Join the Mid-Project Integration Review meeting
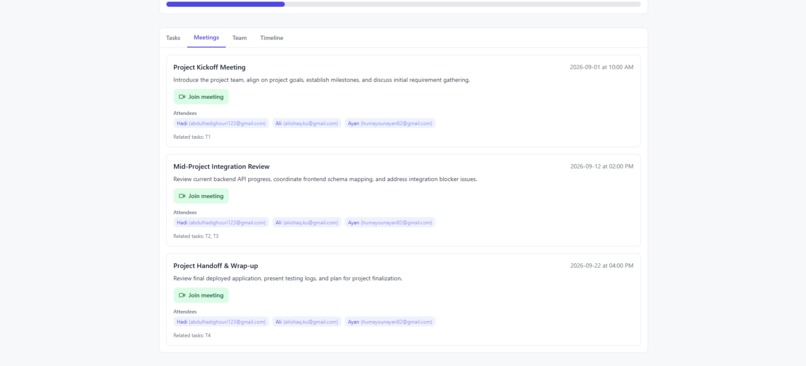 201,196
